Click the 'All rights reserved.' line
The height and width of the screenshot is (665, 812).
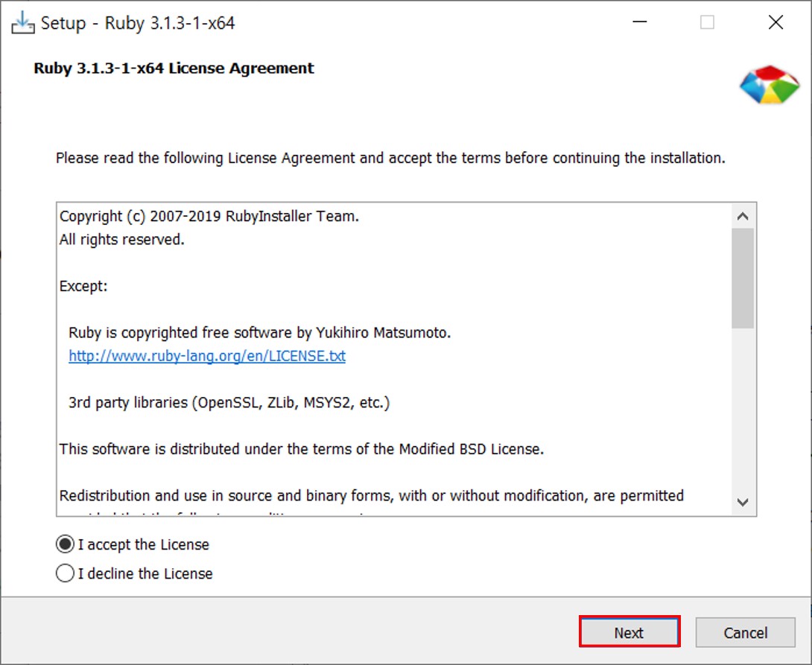(x=122, y=240)
